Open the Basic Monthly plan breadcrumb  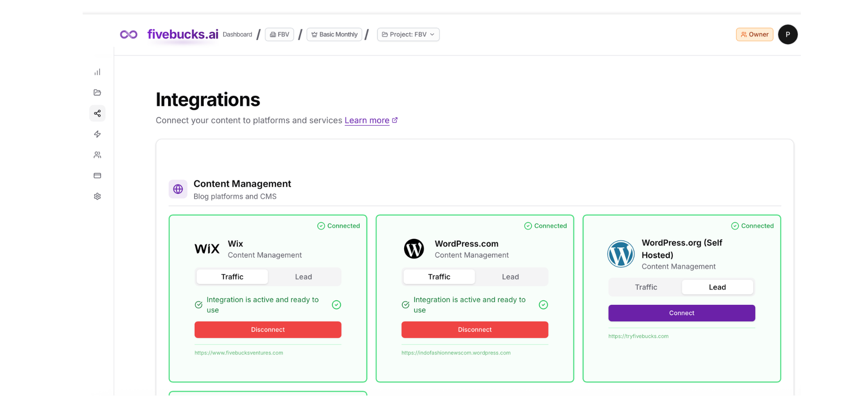click(x=334, y=34)
